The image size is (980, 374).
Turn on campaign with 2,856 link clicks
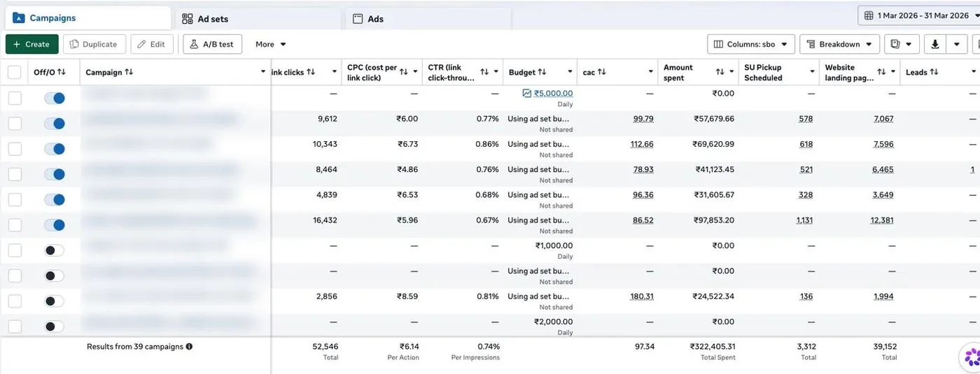click(54, 301)
